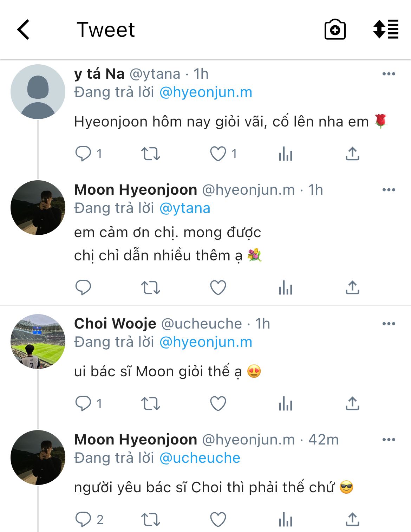Share the "em cảm ơn chị" reply
The width and height of the screenshot is (411, 532).
point(352,287)
